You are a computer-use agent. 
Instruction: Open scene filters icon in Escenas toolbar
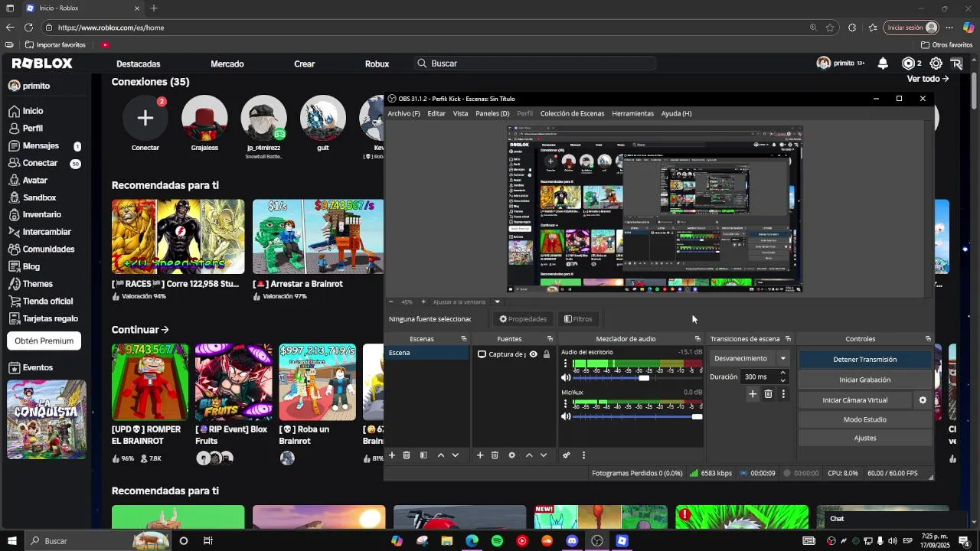coord(423,455)
